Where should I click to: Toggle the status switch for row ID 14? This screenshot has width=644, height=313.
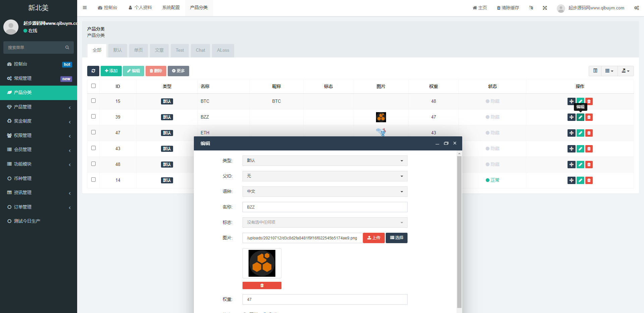point(492,180)
